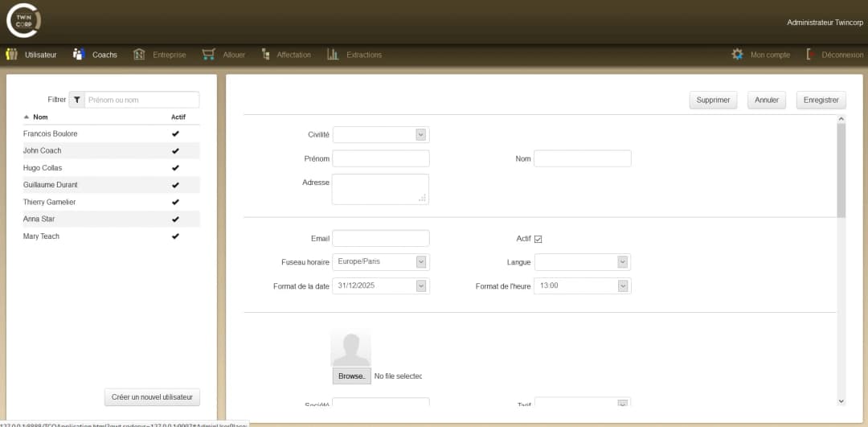Click the TwinCorp logo
This screenshot has height=427, width=868.
tap(23, 21)
